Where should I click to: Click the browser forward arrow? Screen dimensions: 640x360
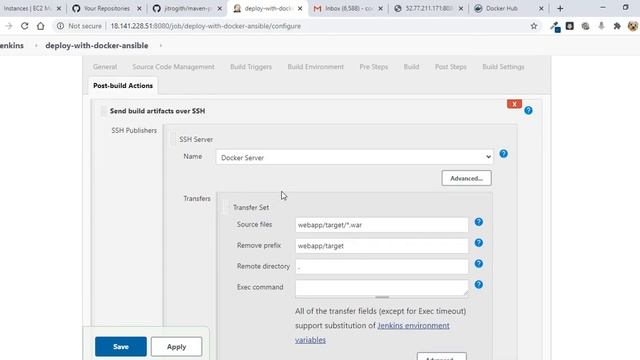point(9,26)
